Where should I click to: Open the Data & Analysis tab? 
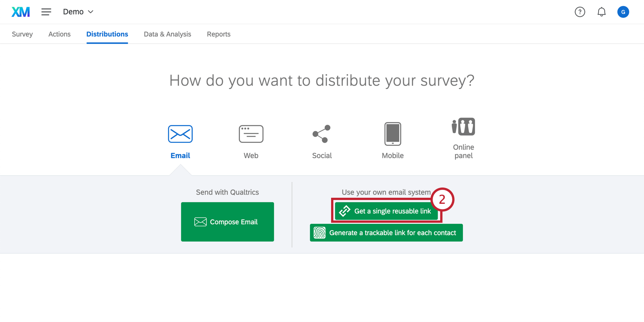tap(167, 34)
